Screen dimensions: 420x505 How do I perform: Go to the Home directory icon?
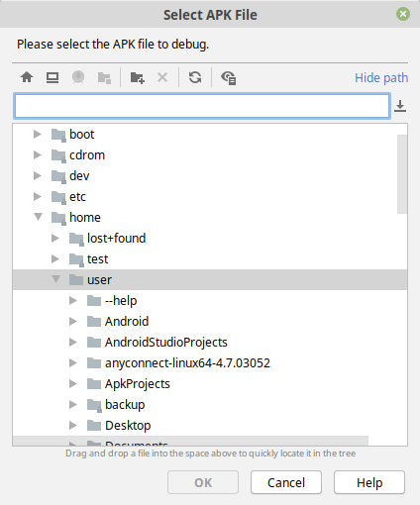click(x=27, y=77)
